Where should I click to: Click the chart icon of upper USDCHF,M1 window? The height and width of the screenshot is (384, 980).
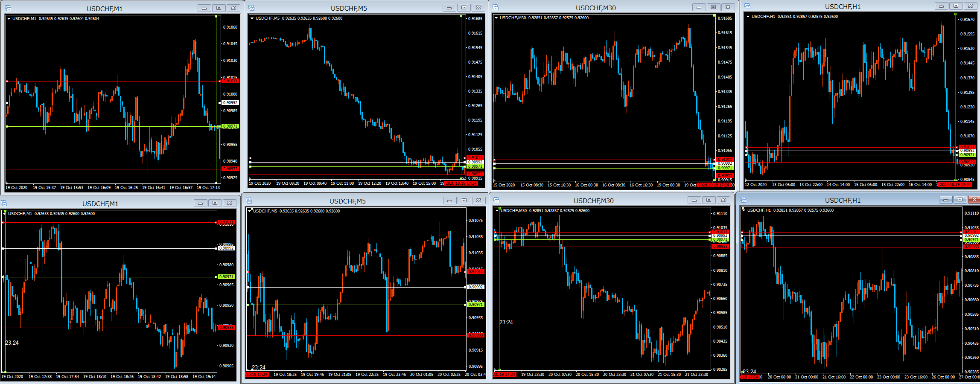point(8,8)
